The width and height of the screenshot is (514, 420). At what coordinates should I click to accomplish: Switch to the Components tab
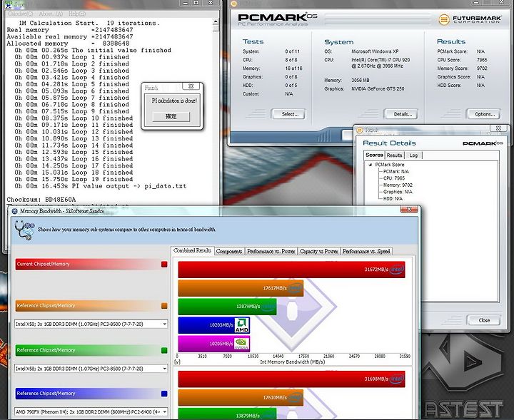click(229, 251)
